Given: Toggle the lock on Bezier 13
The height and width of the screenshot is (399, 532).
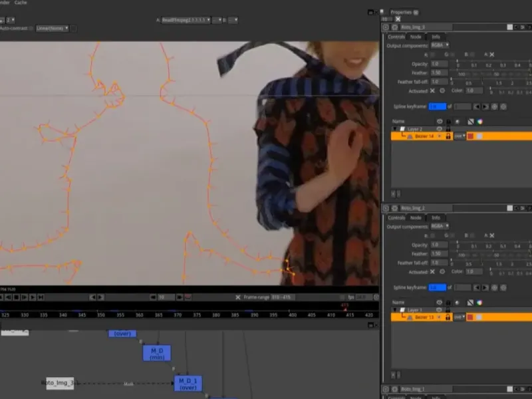Looking at the screenshot, I should point(448,317).
